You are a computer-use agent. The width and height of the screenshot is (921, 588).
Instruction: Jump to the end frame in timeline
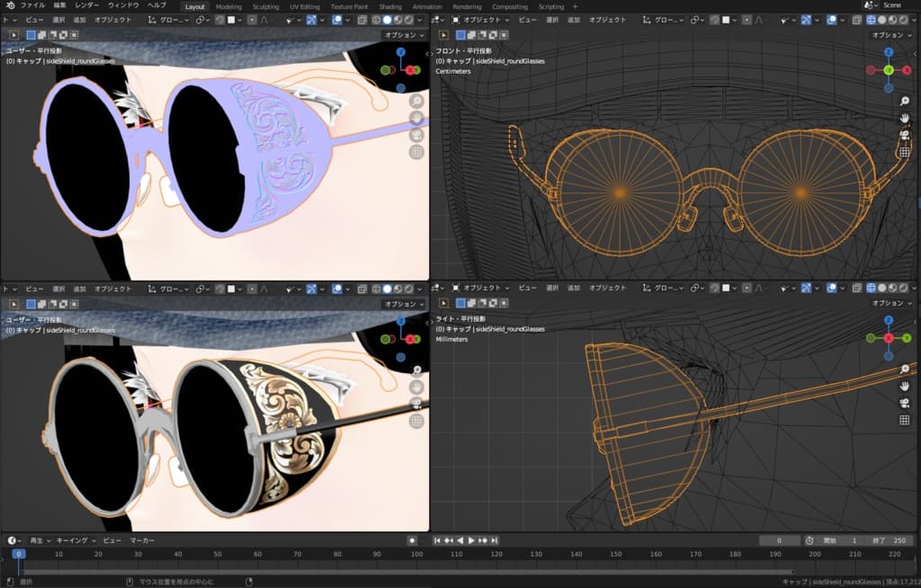click(x=496, y=540)
